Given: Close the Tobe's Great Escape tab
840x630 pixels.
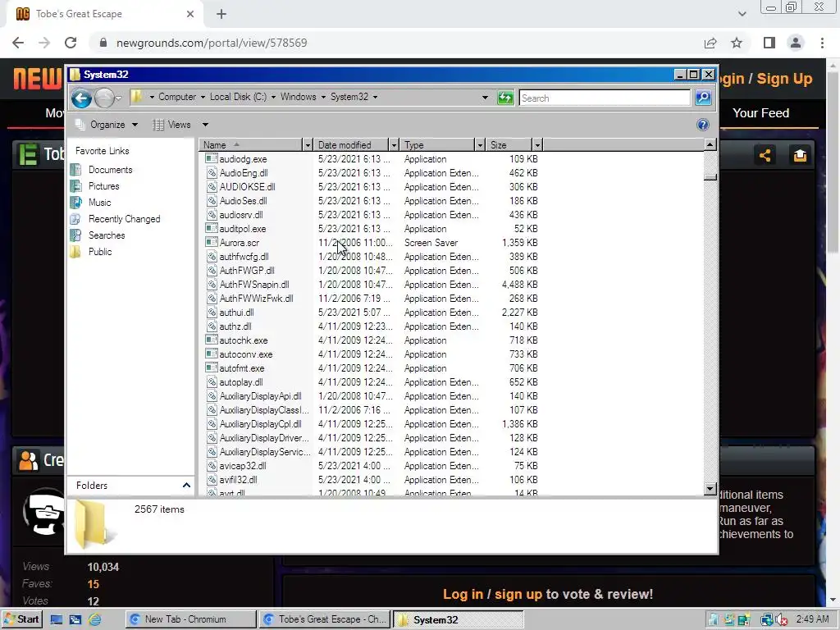Looking at the screenshot, I should (190, 14).
